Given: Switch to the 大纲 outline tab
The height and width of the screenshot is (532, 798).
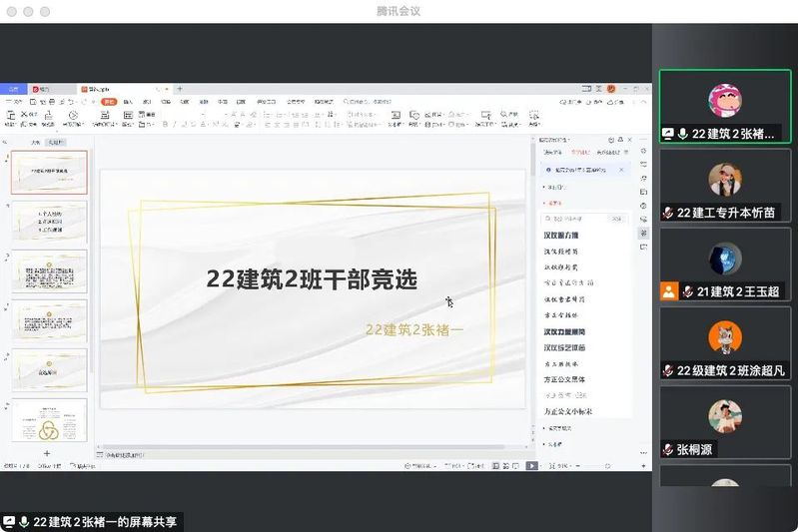Looking at the screenshot, I should 36,143.
